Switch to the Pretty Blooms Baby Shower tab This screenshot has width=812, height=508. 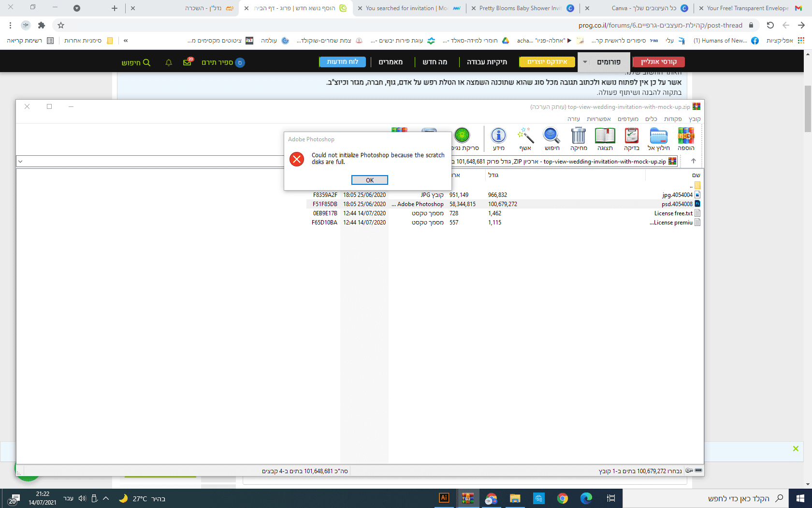click(523, 8)
